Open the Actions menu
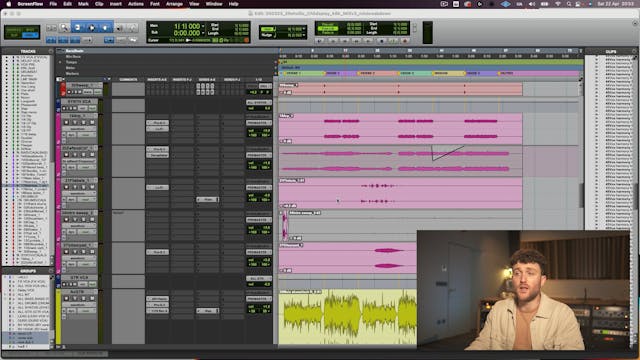The height and width of the screenshot is (360, 640). point(136,4)
